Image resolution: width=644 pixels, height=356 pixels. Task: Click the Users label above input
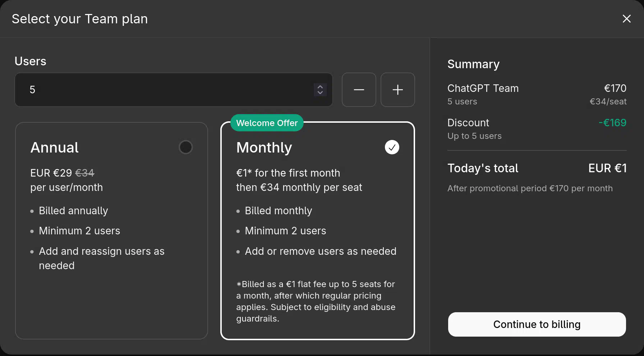coord(31,61)
